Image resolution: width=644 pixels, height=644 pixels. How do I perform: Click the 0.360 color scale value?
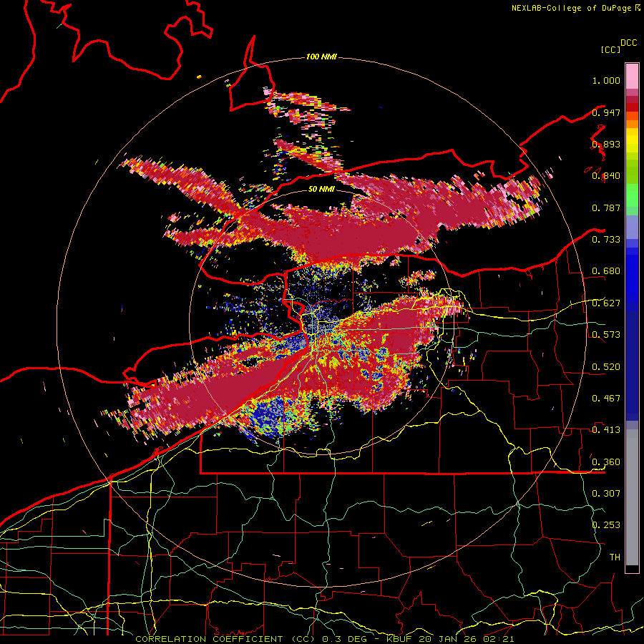pos(606,462)
